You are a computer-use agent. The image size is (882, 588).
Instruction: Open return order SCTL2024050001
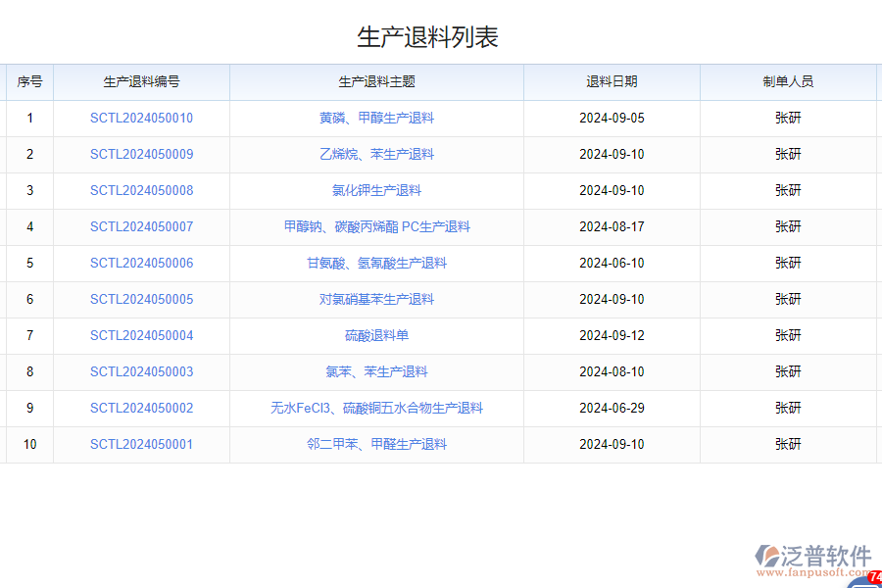coord(142,444)
